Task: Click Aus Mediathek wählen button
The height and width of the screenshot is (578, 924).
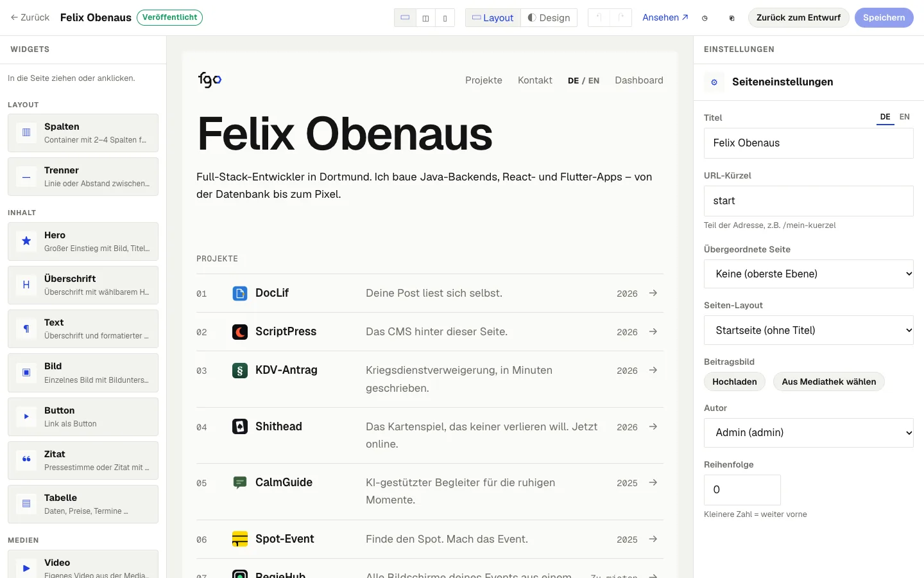Action: 829,381
